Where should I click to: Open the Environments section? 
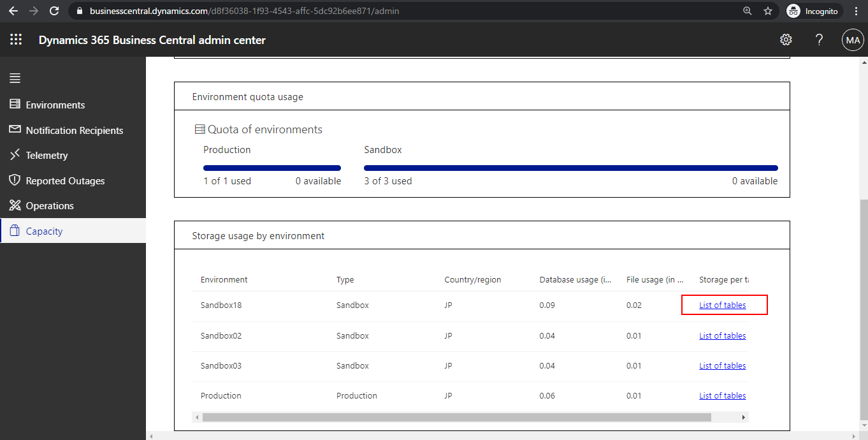coord(55,105)
